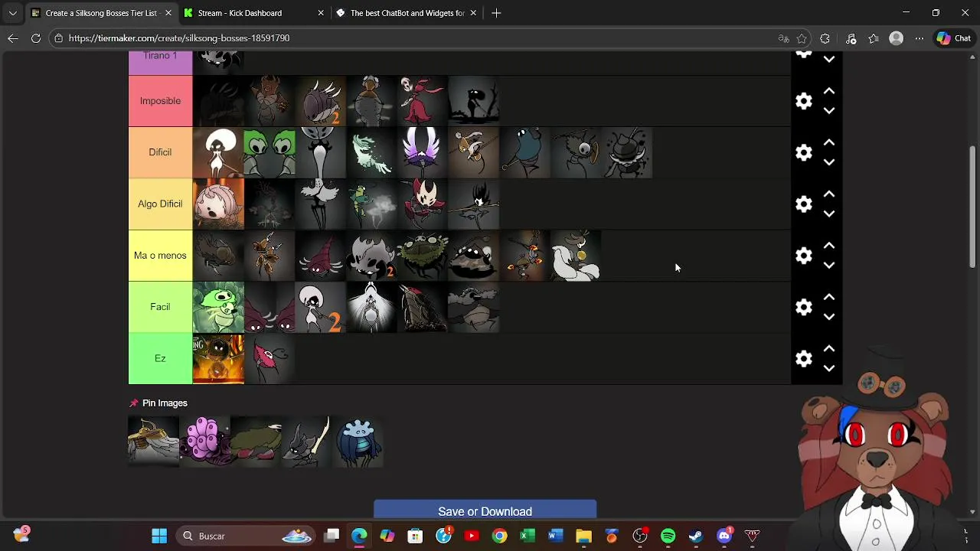Open the Windows Start menu
Viewport: 980px width, 551px height.
tap(159, 536)
